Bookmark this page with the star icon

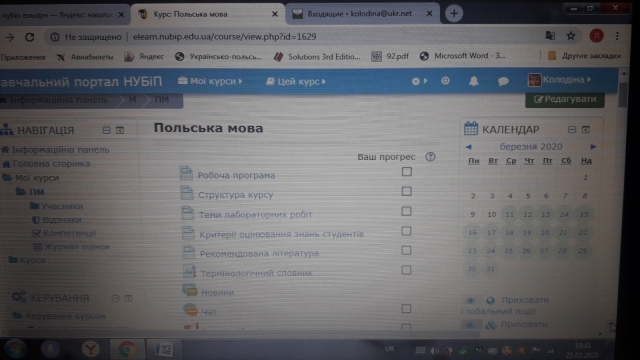tap(571, 36)
